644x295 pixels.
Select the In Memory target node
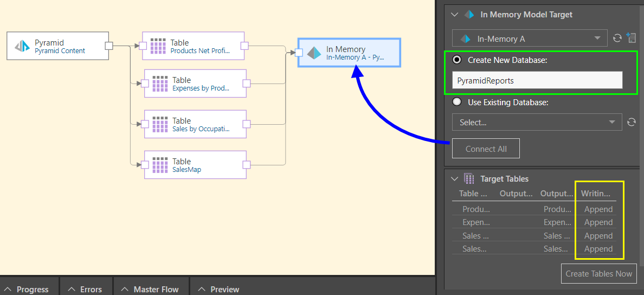(x=350, y=53)
